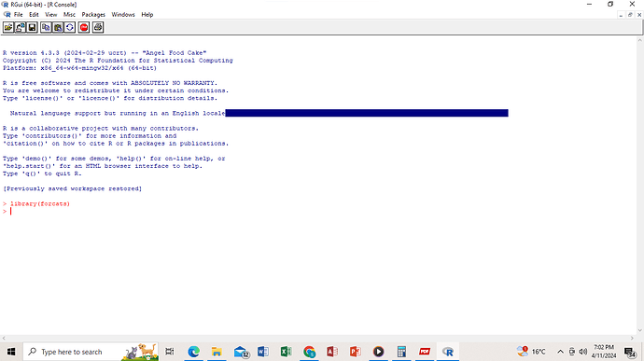644x361 pixels.
Task: Open Microsoft Edge from the taskbar
Action: [193, 352]
